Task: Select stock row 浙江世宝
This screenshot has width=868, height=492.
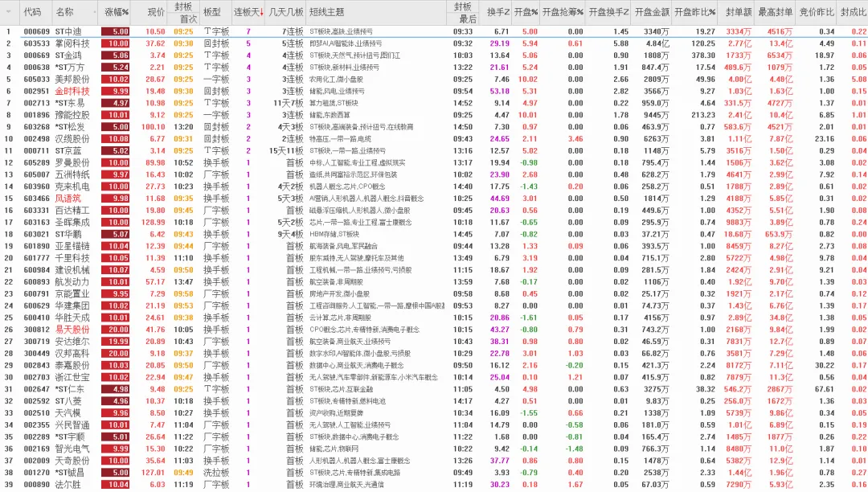Action: coord(434,377)
